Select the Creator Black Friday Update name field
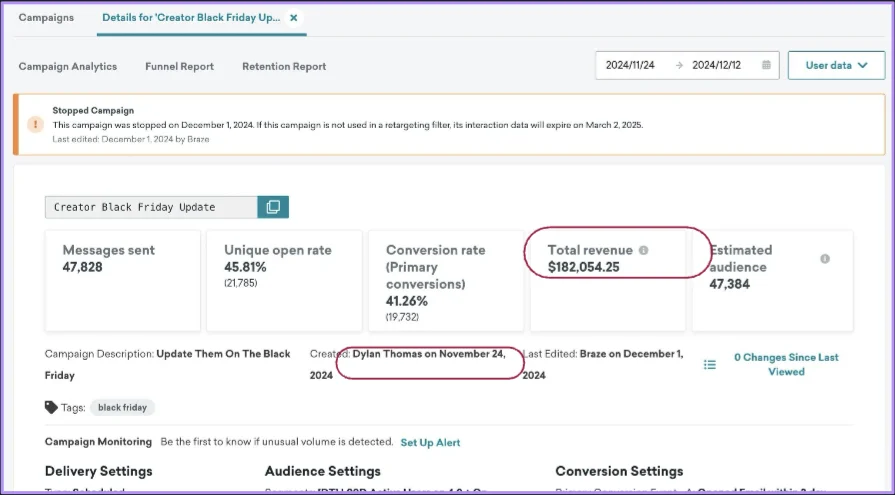Image resolution: width=895 pixels, height=495 pixels. [x=151, y=207]
